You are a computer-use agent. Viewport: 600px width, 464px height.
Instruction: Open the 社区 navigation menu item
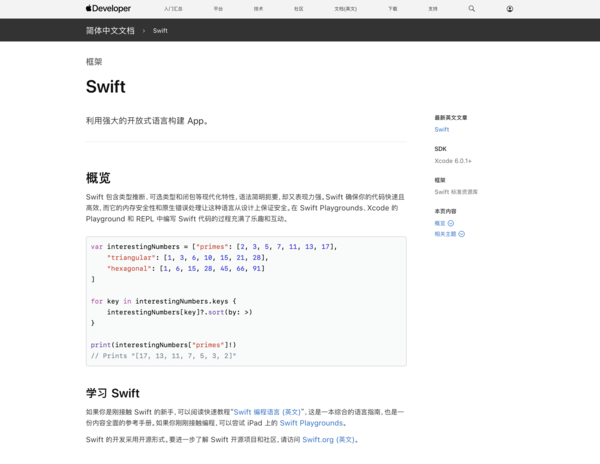pyautogui.click(x=298, y=8)
